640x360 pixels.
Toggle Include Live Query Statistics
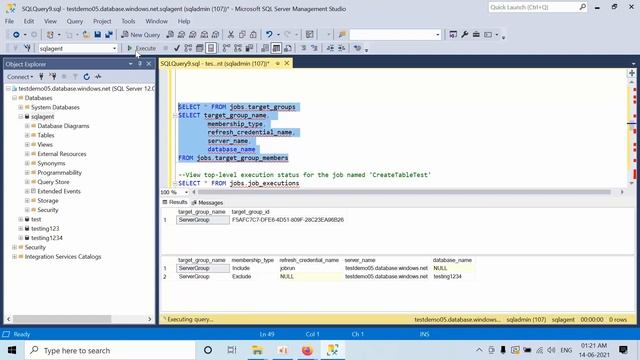(x=238, y=48)
